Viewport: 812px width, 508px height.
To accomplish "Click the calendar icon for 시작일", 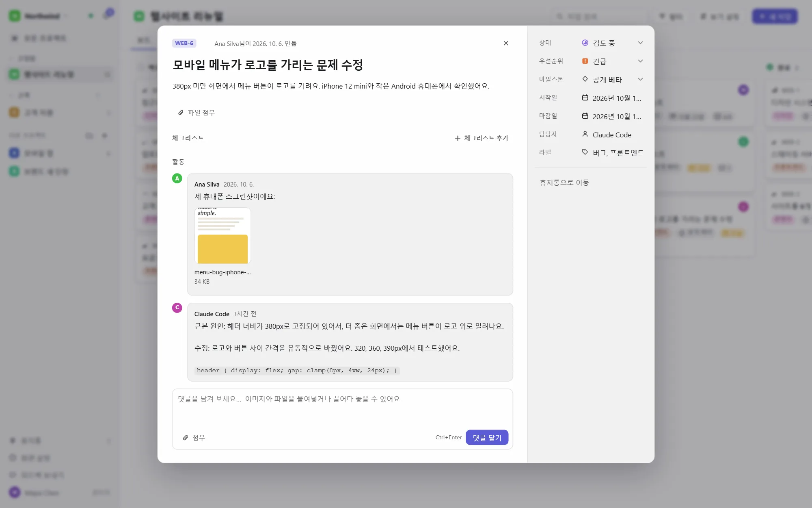I will (585, 98).
